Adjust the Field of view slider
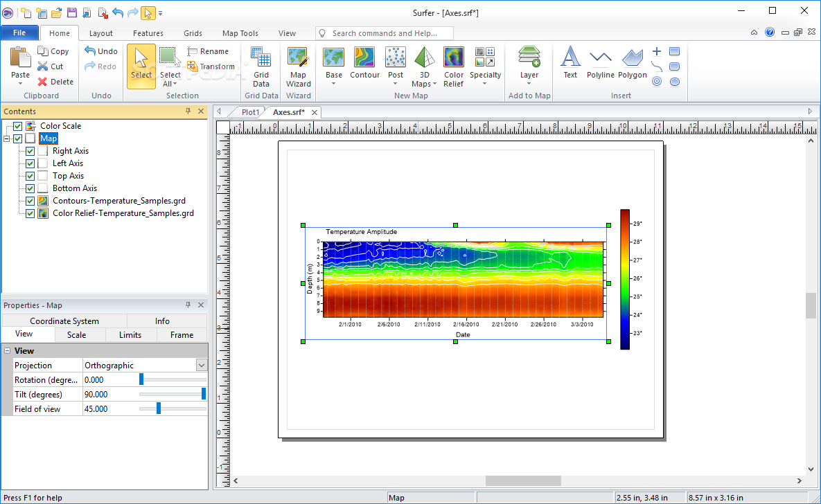 [x=159, y=408]
